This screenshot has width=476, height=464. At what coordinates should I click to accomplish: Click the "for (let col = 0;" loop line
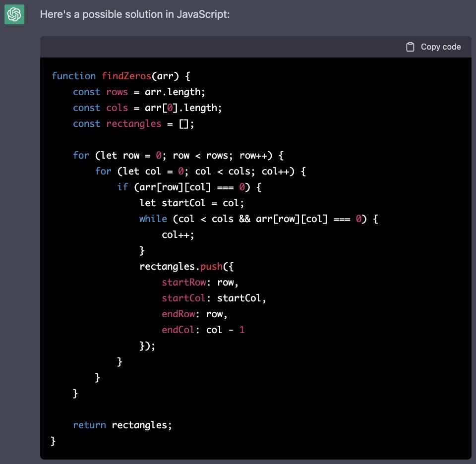[200, 171]
